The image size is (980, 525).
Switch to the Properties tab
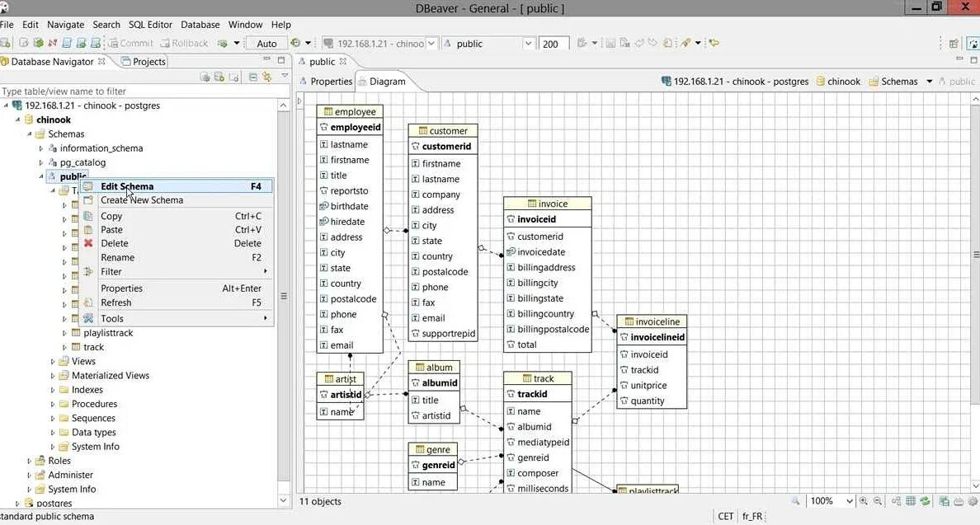tap(325, 81)
